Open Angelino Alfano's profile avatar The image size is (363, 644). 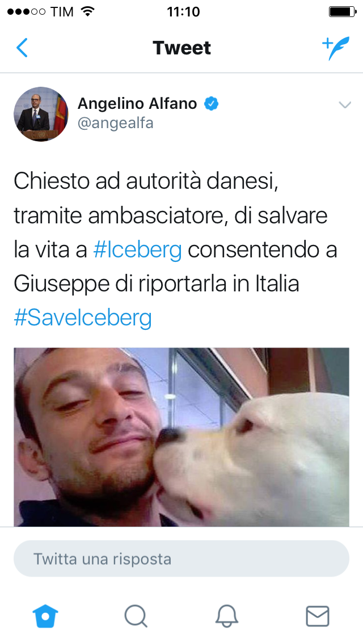(x=41, y=114)
